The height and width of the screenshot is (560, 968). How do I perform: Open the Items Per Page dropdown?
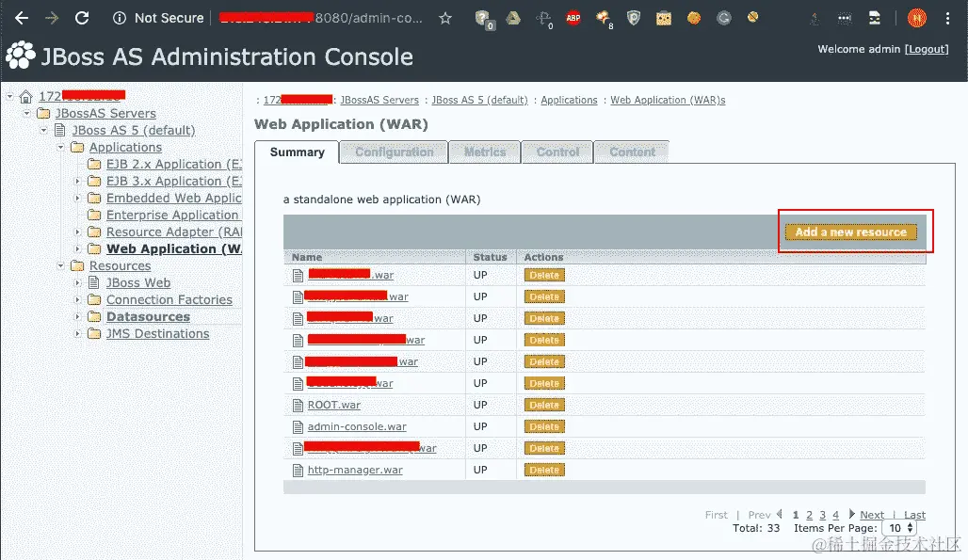(899, 528)
